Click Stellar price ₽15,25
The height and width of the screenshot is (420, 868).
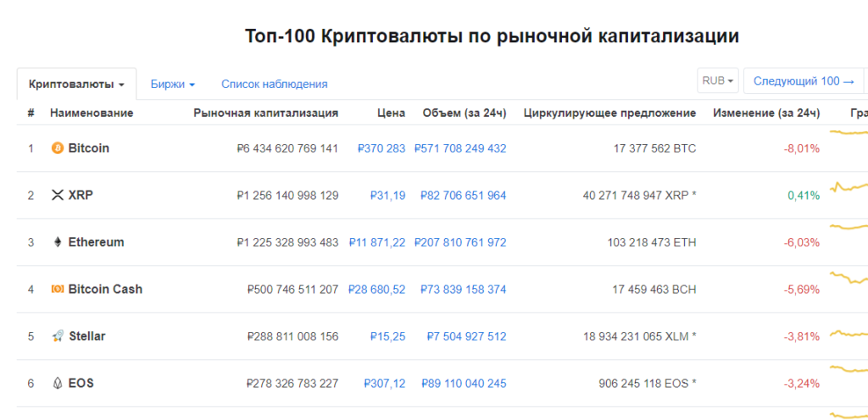pos(387,336)
